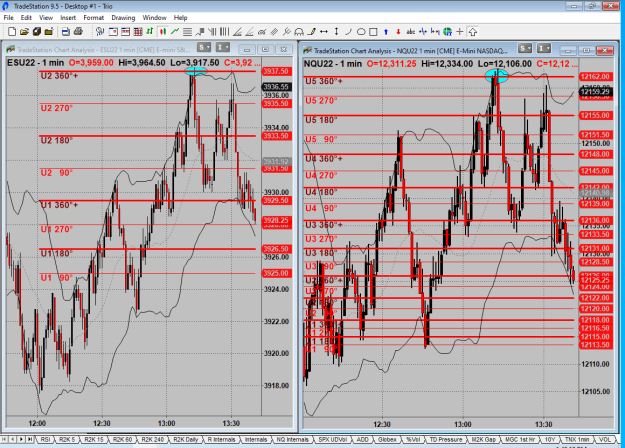Open S dropdown on ESU22 chart
The height and width of the screenshot is (448, 625).
coord(204,48)
